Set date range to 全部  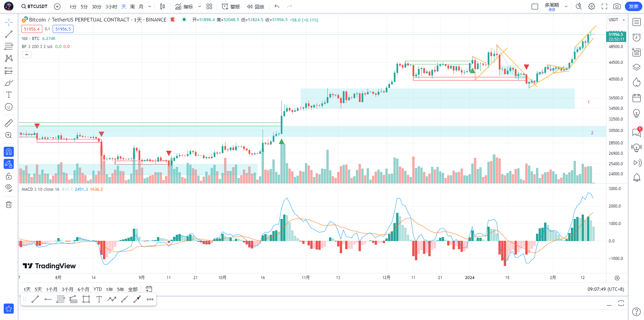pyautogui.click(x=133, y=289)
